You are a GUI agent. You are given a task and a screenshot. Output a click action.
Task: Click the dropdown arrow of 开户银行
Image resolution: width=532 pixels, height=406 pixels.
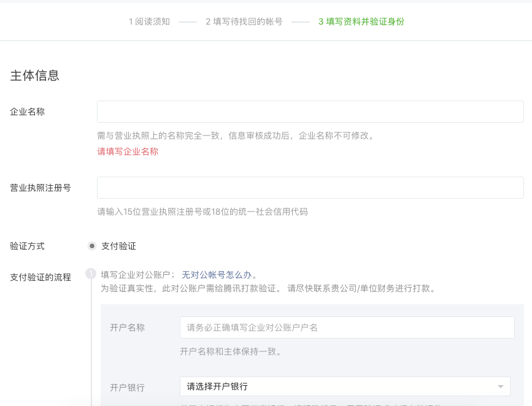[x=501, y=386]
